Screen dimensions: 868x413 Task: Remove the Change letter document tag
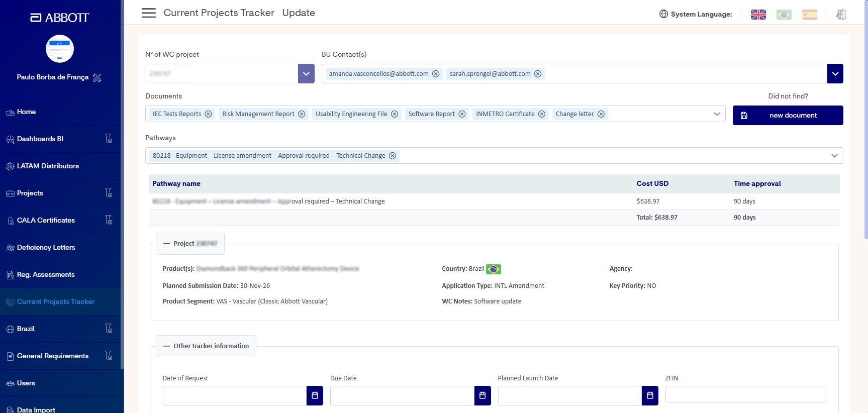pyautogui.click(x=601, y=114)
